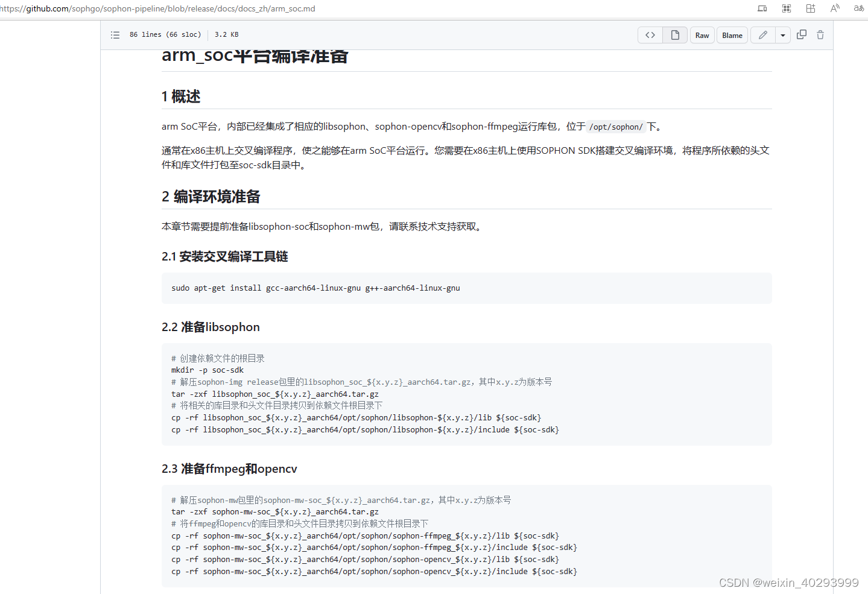Open the table of contents outline icon
The height and width of the screenshot is (594, 868).
tap(115, 35)
